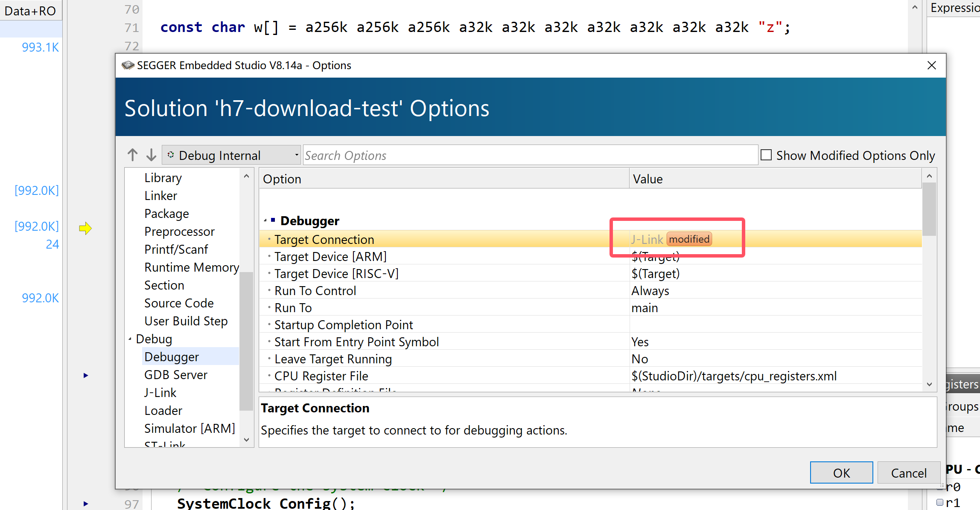Click the 993.1K size entry
The image size is (980, 510).
(x=40, y=47)
